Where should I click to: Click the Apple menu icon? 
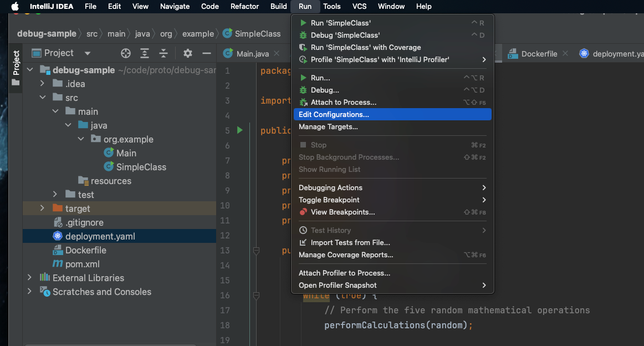coord(15,6)
